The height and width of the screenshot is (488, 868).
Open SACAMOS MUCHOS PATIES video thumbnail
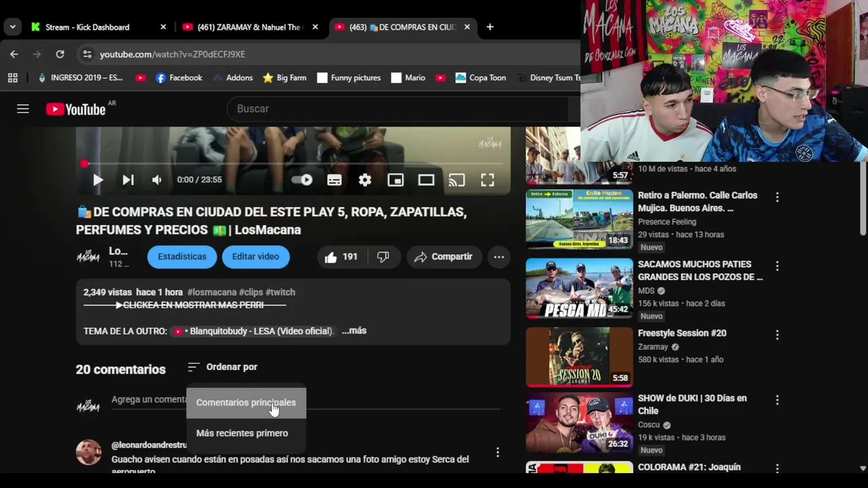click(x=579, y=288)
